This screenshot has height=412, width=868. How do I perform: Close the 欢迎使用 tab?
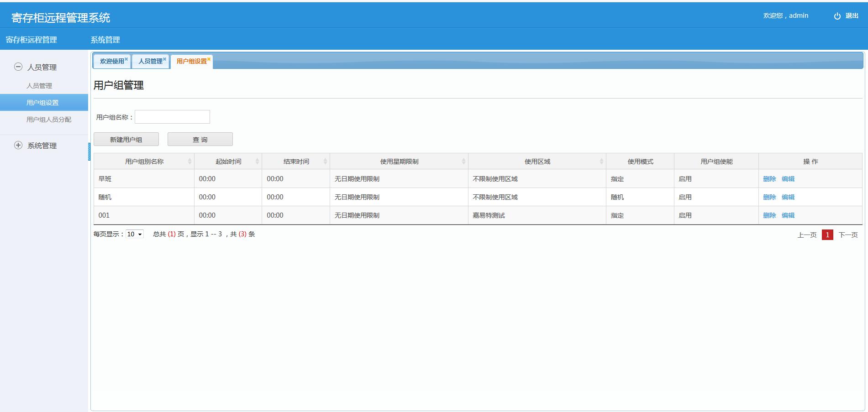tap(126, 59)
